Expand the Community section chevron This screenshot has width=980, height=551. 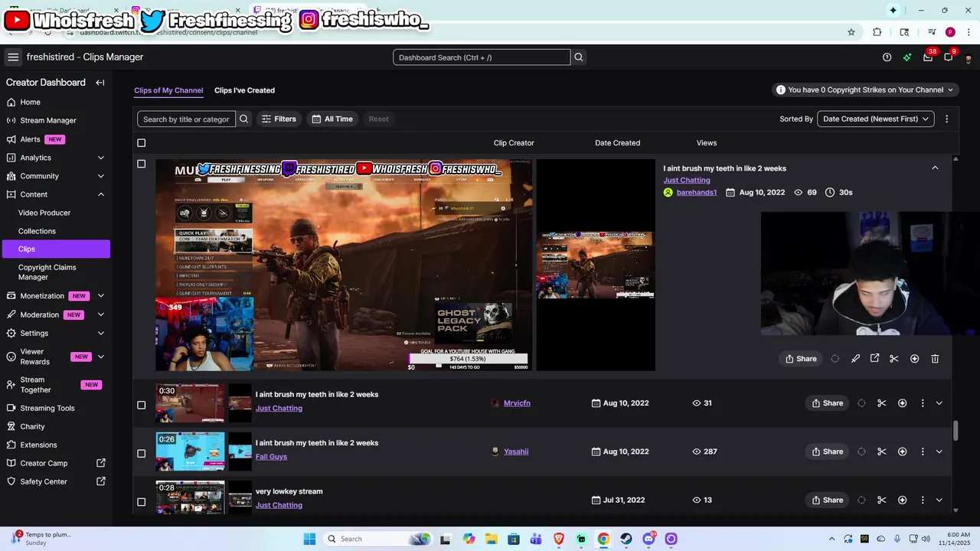coord(101,176)
